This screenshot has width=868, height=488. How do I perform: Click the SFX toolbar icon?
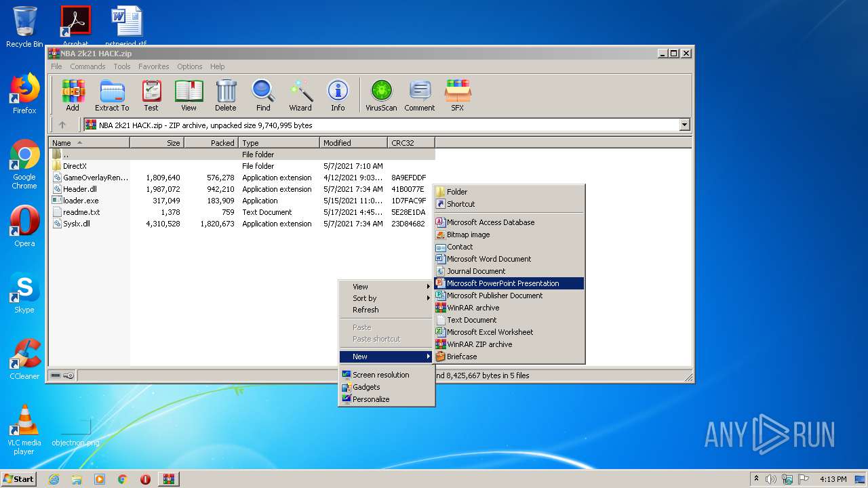[458, 96]
